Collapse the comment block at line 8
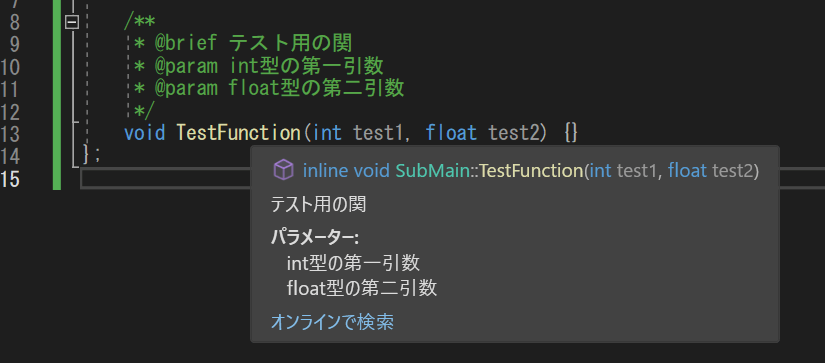825x363 pixels. 72,22
